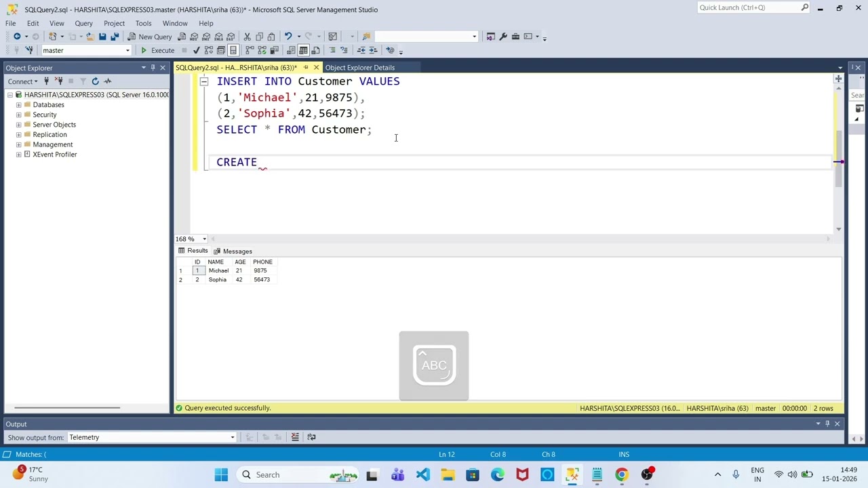Close the SQLQuery2.sql tab
The image size is (868, 488).
(x=316, y=68)
